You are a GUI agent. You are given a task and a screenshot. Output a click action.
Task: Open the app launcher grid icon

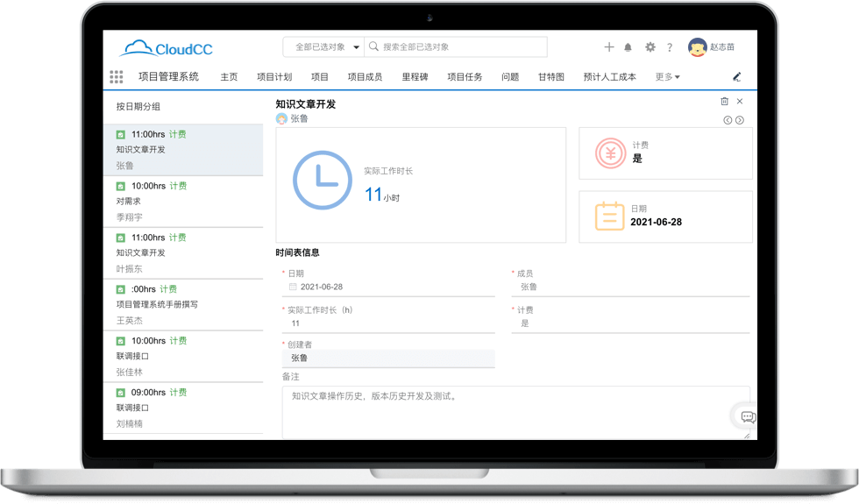(x=117, y=77)
